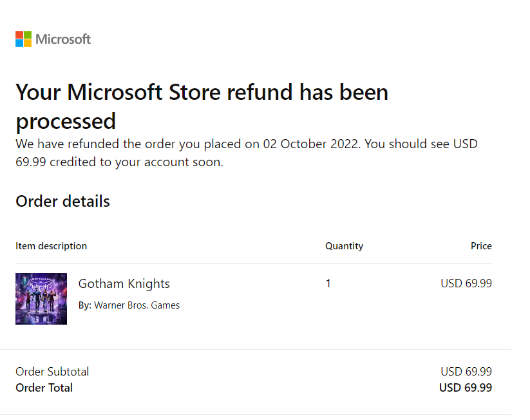
Task: Click the Price column header
Action: (481, 246)
